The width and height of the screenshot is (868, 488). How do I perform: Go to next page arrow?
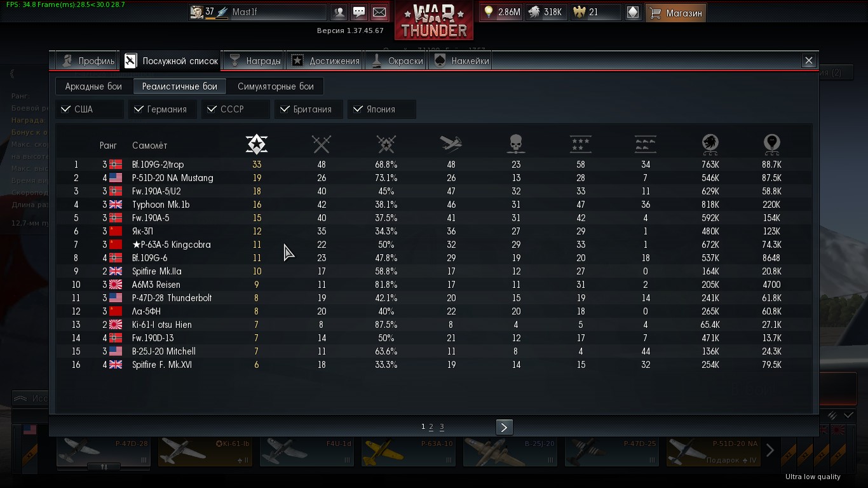pos(504,427)
